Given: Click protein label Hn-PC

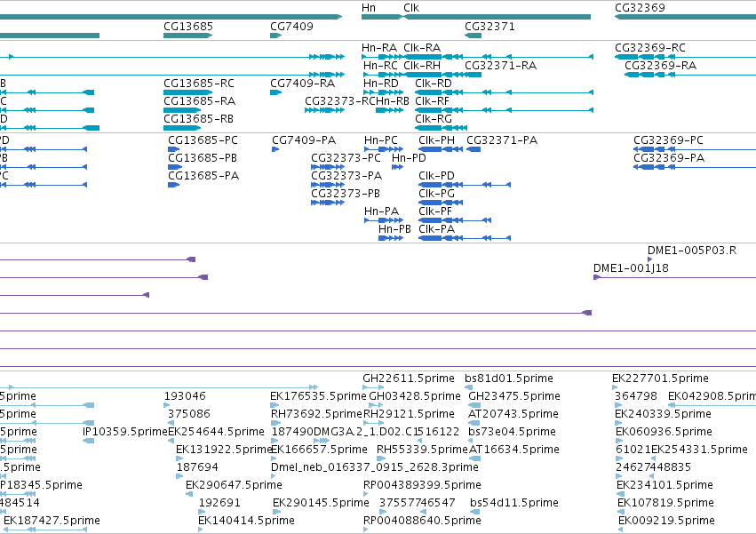Looking at the screenshot, I should (381, 140).
